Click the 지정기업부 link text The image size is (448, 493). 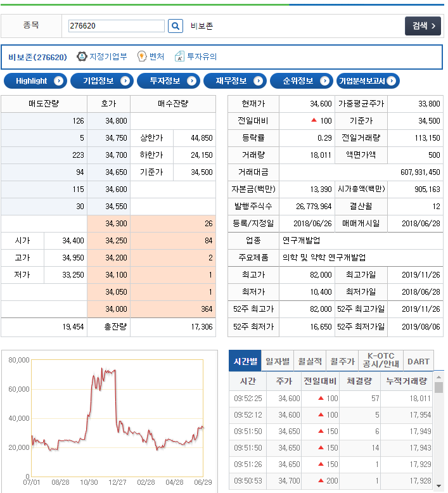108,56
